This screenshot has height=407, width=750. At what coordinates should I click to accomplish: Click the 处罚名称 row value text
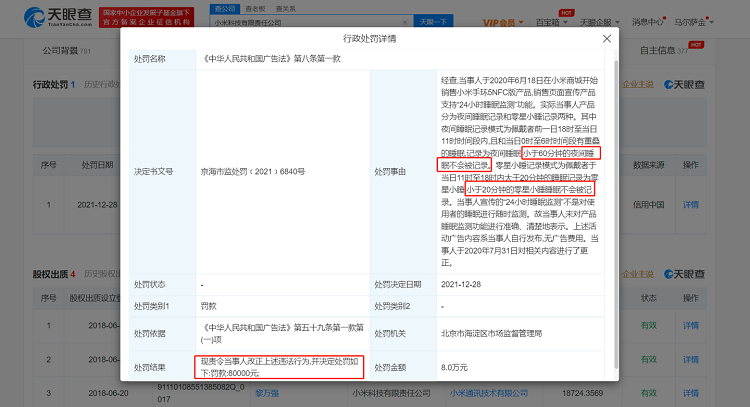271,59
